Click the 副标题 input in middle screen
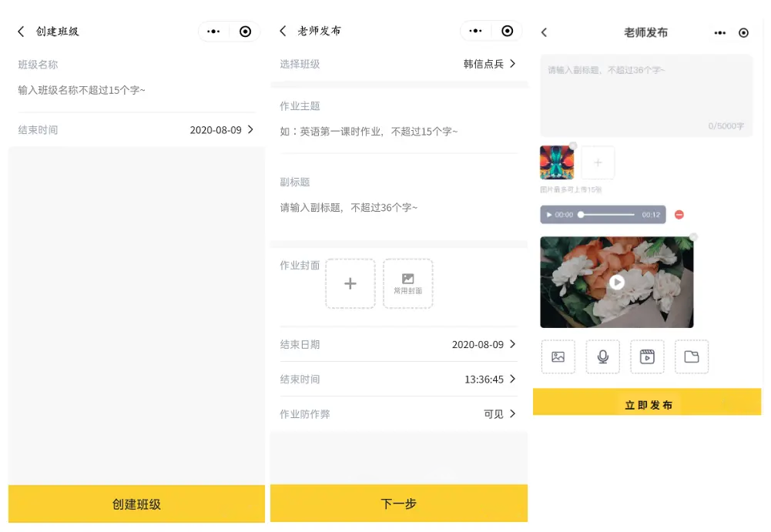 click(398, 208)
